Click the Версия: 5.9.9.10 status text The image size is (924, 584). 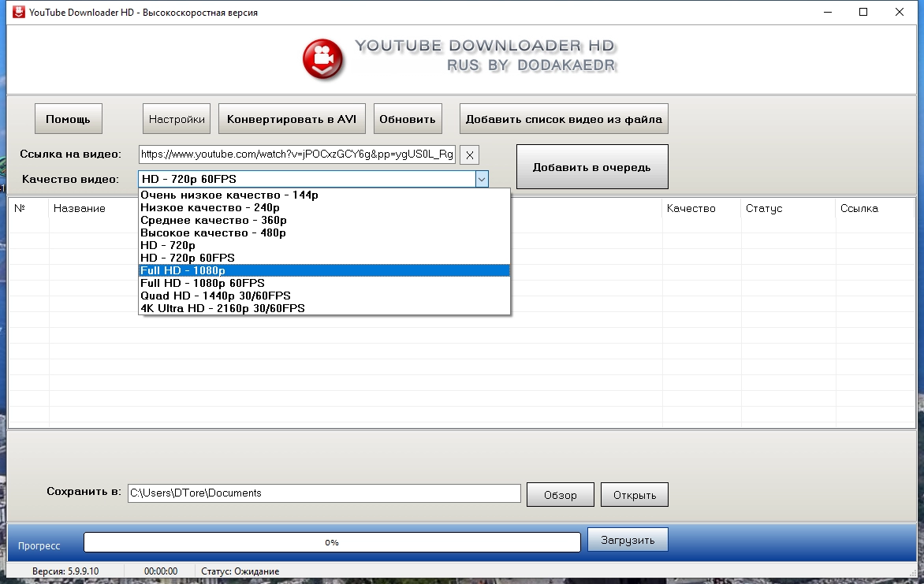click(65, 571)
